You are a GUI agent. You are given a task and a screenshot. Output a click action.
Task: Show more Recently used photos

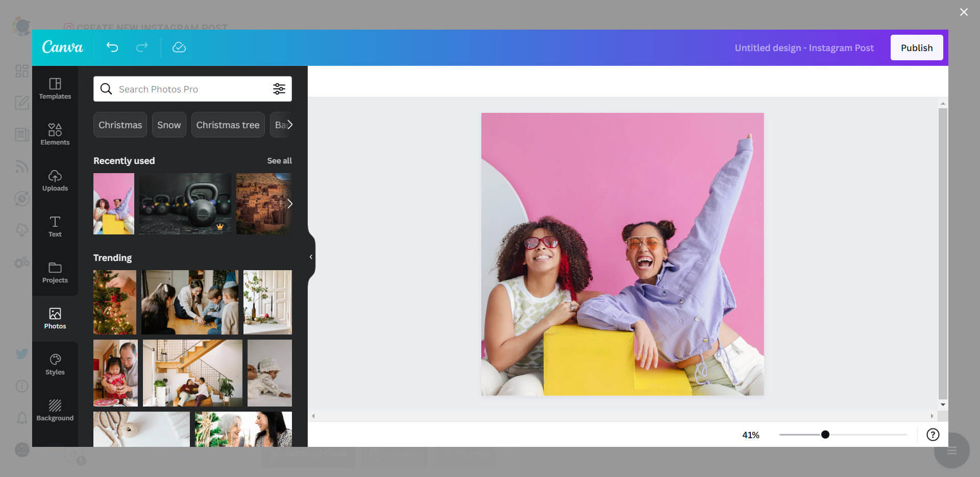289,203
